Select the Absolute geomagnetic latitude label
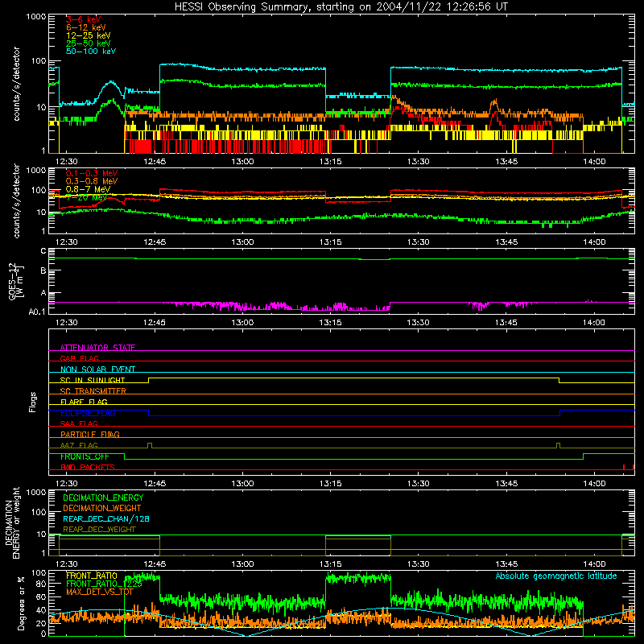644x644 pixels. tap(556, 576)
